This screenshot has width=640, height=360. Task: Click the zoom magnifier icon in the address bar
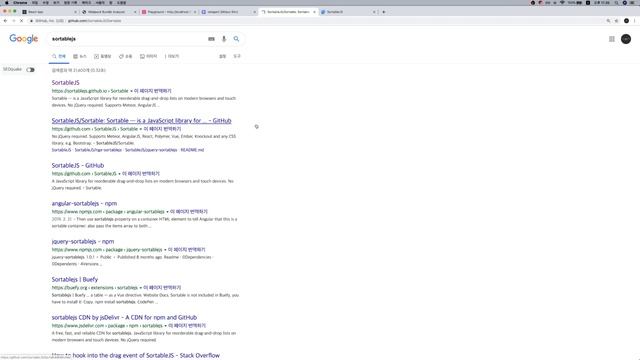tap(608, 20)
